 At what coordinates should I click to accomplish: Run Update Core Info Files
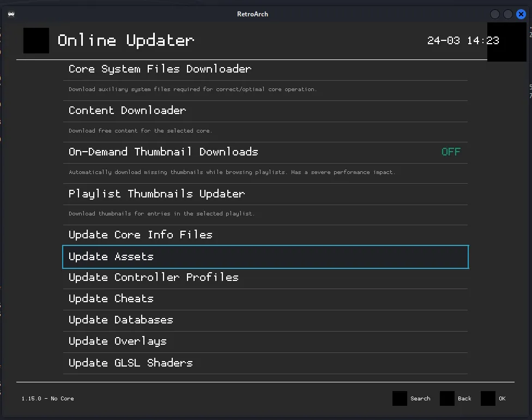140,235
